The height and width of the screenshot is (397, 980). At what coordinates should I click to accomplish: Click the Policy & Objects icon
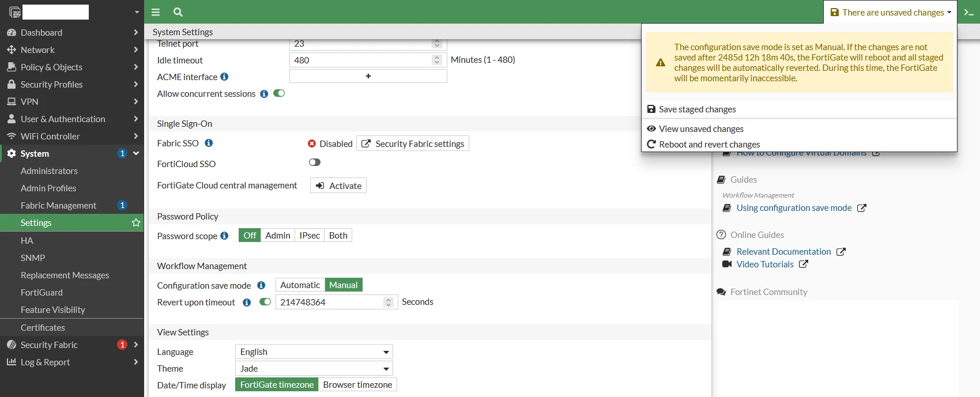(x=12, y=67)
